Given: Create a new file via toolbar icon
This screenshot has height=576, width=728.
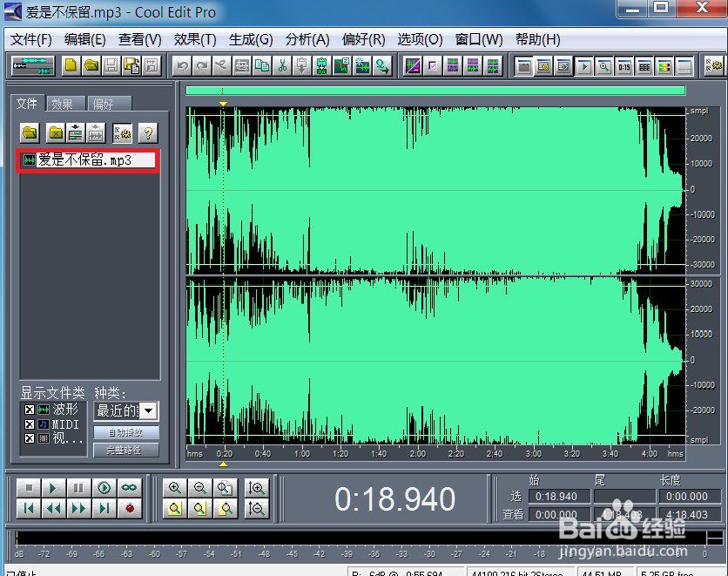Looking at the screenshot, I should tap(71, 66).
